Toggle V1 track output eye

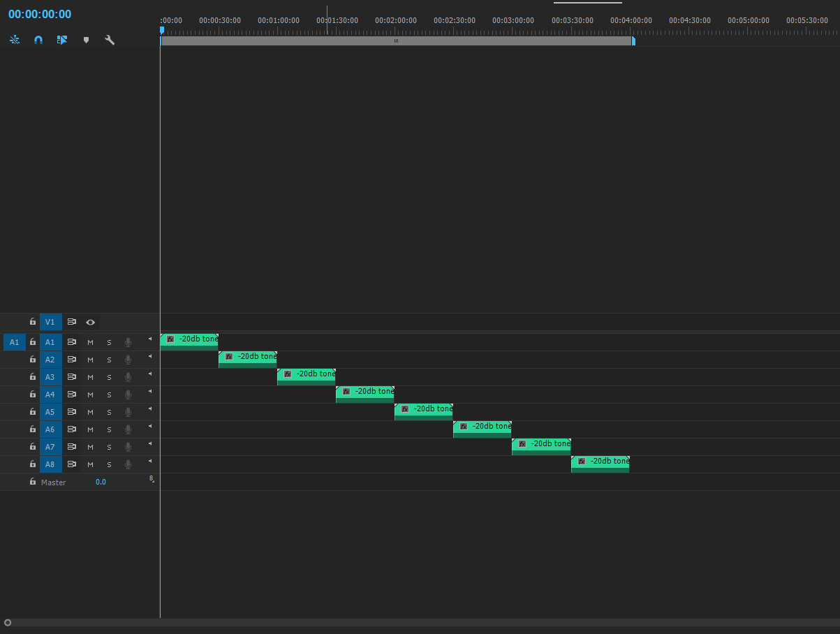tap(90, 322)
